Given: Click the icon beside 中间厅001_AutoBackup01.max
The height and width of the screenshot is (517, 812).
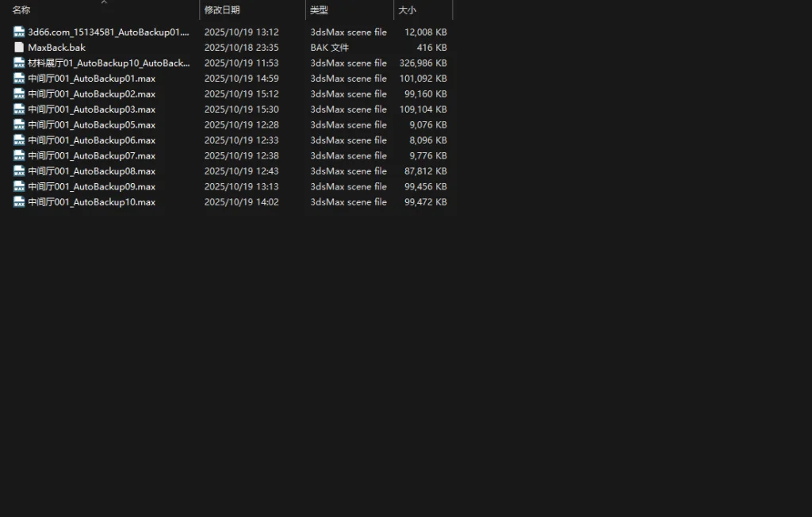Looking at the screenshot, I should coord(19,79).
